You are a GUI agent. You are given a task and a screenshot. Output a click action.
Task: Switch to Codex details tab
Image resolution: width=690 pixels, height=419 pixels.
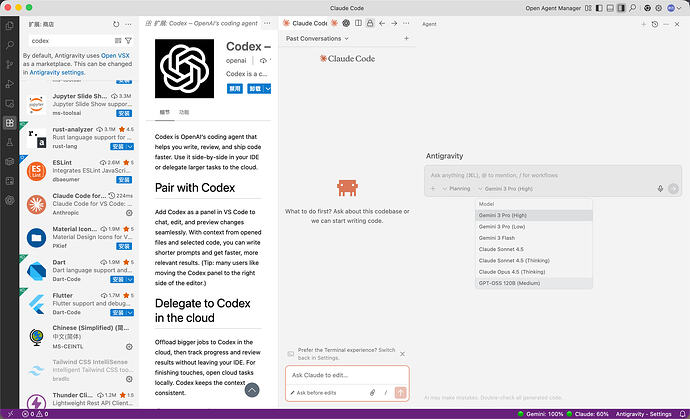(165, 112)
